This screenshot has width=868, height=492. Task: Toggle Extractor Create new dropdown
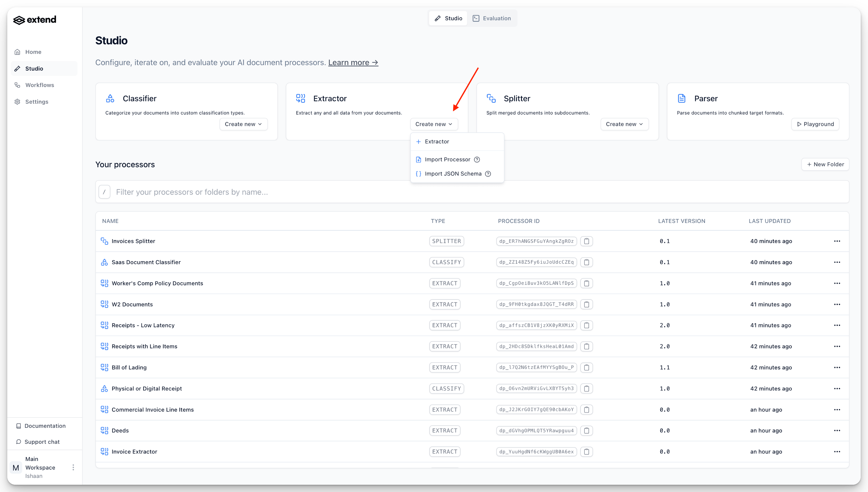click(x=434, y=124)
